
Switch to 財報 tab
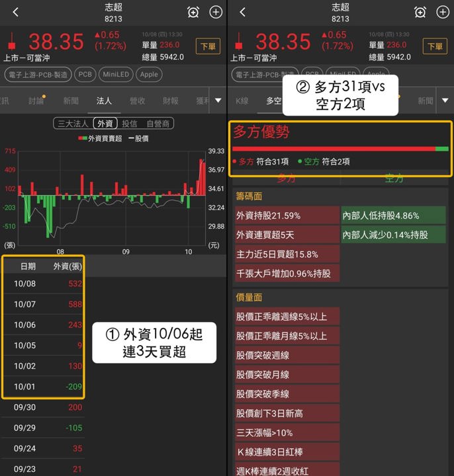click(171, 100)
